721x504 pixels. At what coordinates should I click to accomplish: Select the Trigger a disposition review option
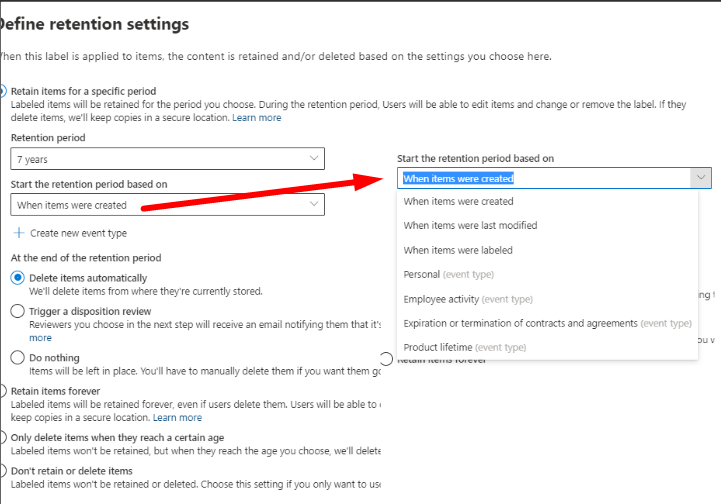click(17, 311)
